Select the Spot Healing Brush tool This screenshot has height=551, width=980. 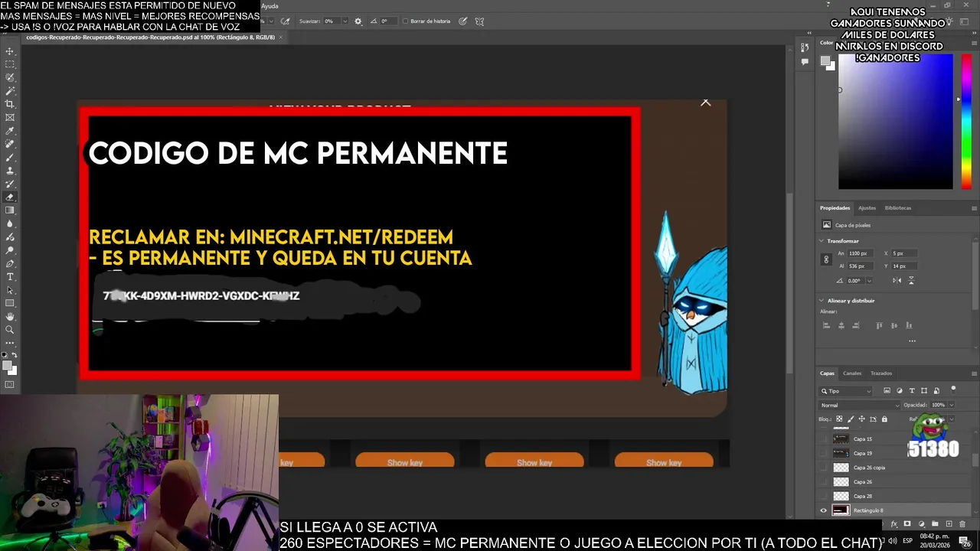10,144
